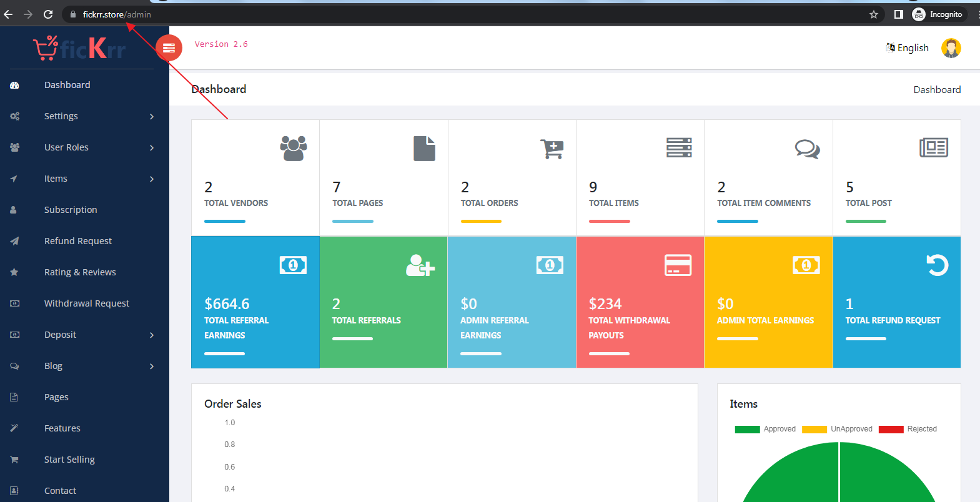Click the Rating & Reviews star icon
The height and width of the screenshot is (502, 980).
[14, 272]
